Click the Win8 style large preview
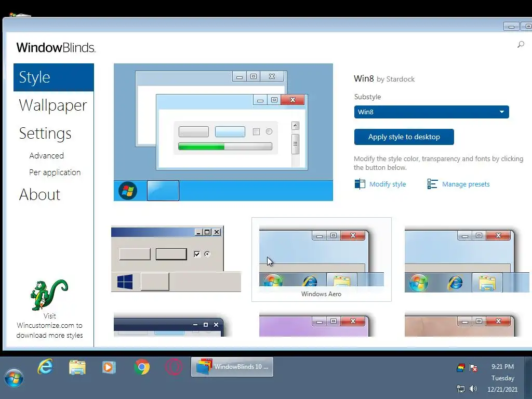The height and width of the screenshot is (399, 532). (x=223, y=132)
